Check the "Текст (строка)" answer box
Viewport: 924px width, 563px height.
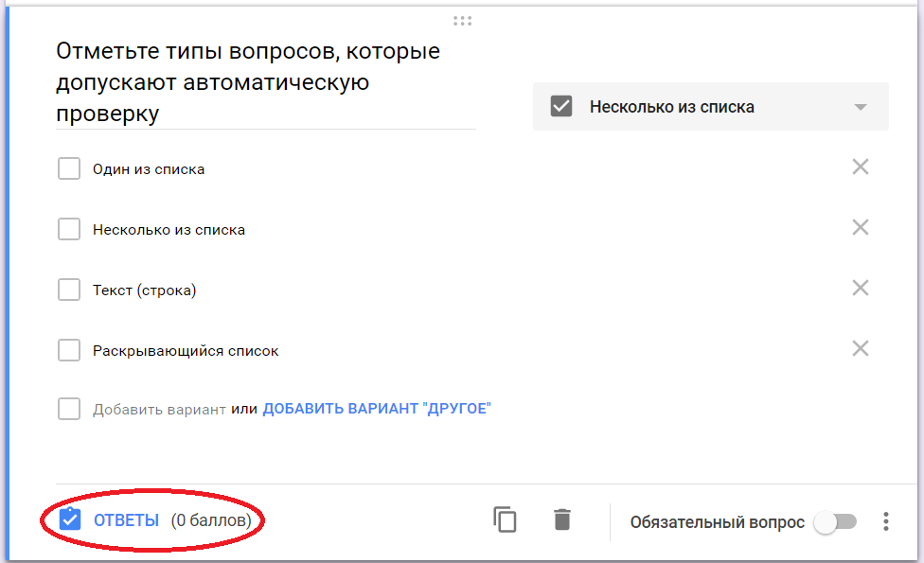pyautogui.click(x=68, y=289)
